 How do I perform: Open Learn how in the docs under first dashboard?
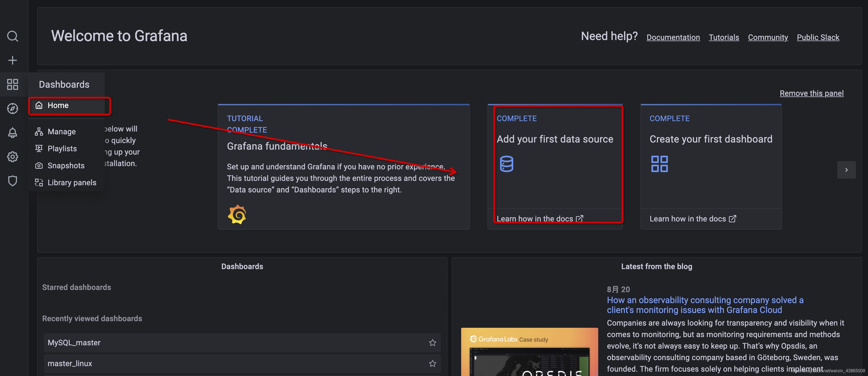[x=693, y=219]
